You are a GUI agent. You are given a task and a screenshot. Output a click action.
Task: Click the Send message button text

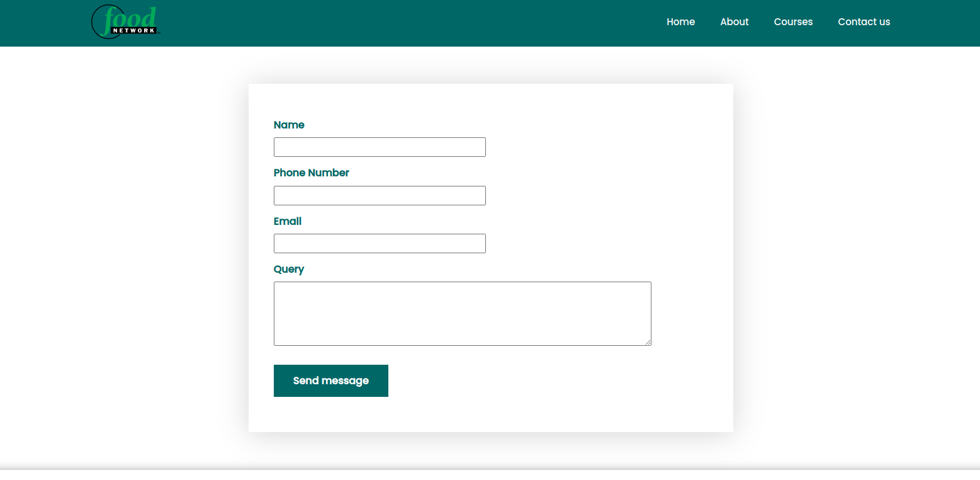330,380
